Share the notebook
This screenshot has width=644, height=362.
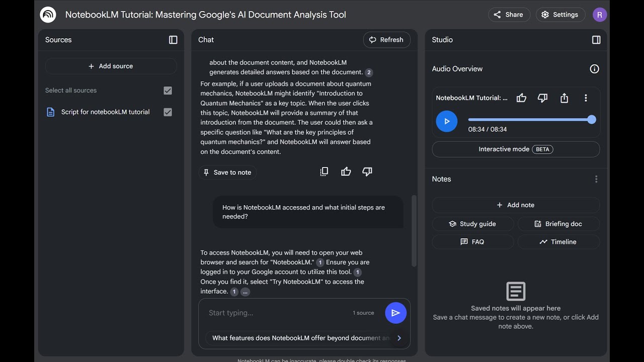(x=509, y=15)
